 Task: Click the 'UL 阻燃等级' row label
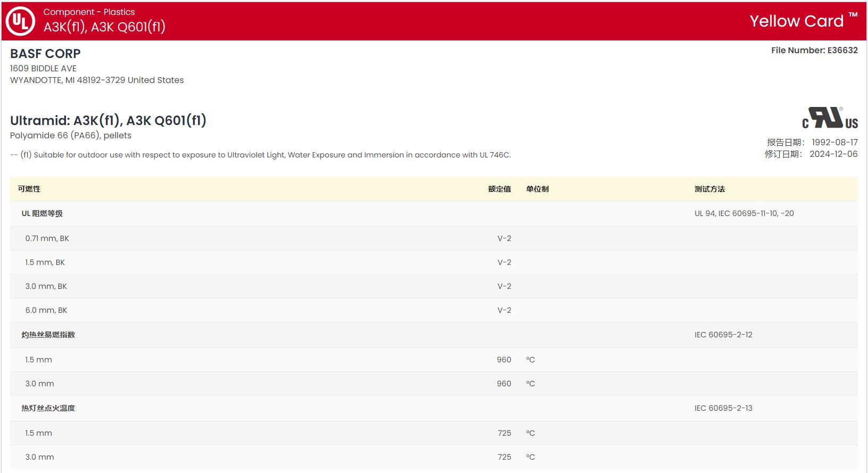pos(42,213)
